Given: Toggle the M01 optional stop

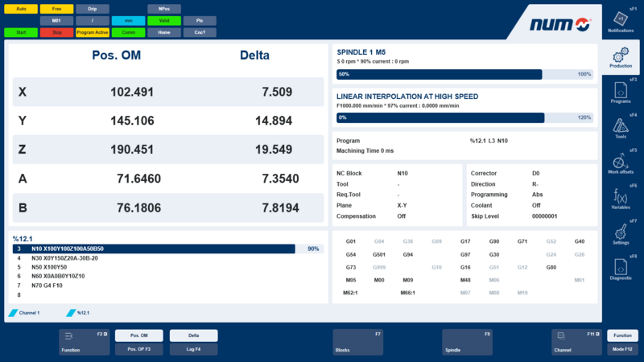Looking at the screenshot, I should (x=56, y=21).
